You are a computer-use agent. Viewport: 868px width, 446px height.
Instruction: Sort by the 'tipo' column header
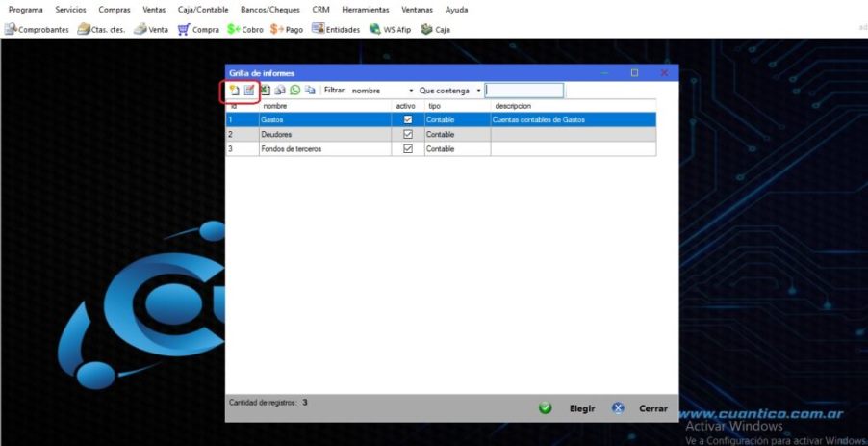point(457,105)
